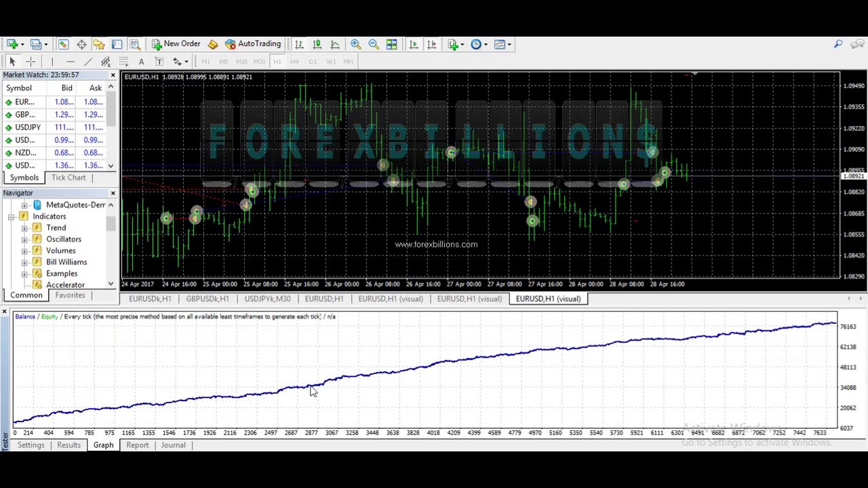868x488 pixels.
Task: Open the GBPUSDk,H1 chart tab
Action: tap(208, 299)
